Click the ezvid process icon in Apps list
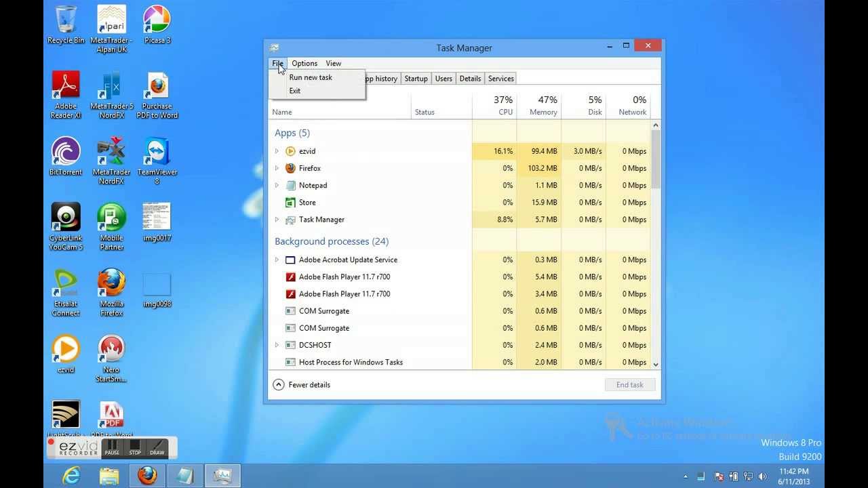 290,151
